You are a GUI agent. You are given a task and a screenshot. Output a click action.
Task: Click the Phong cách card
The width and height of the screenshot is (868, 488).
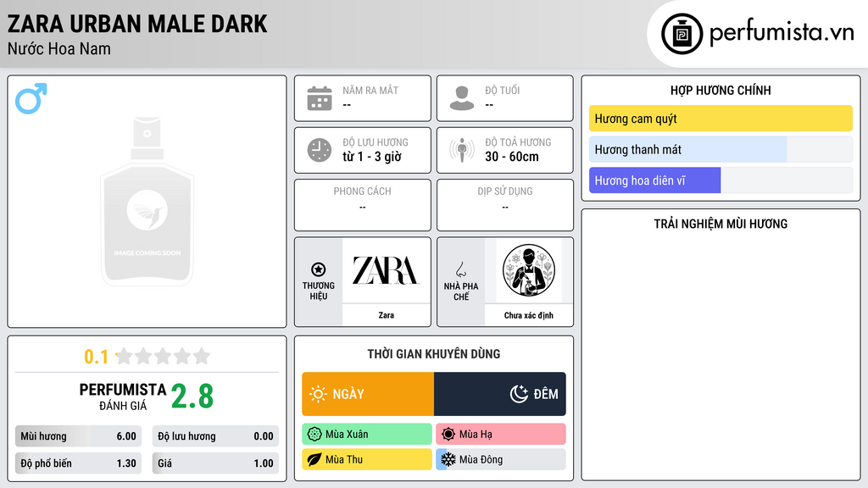tap(363, 205)
